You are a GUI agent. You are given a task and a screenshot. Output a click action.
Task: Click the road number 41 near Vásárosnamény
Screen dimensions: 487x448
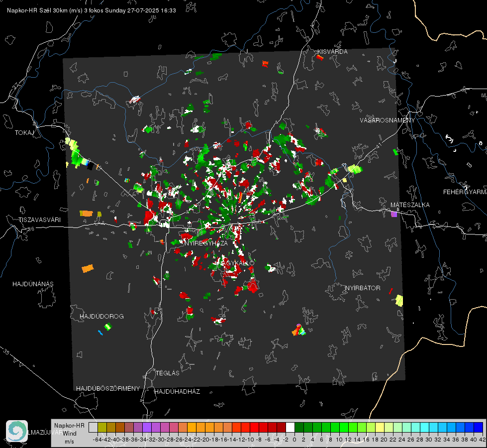point(378,145)
